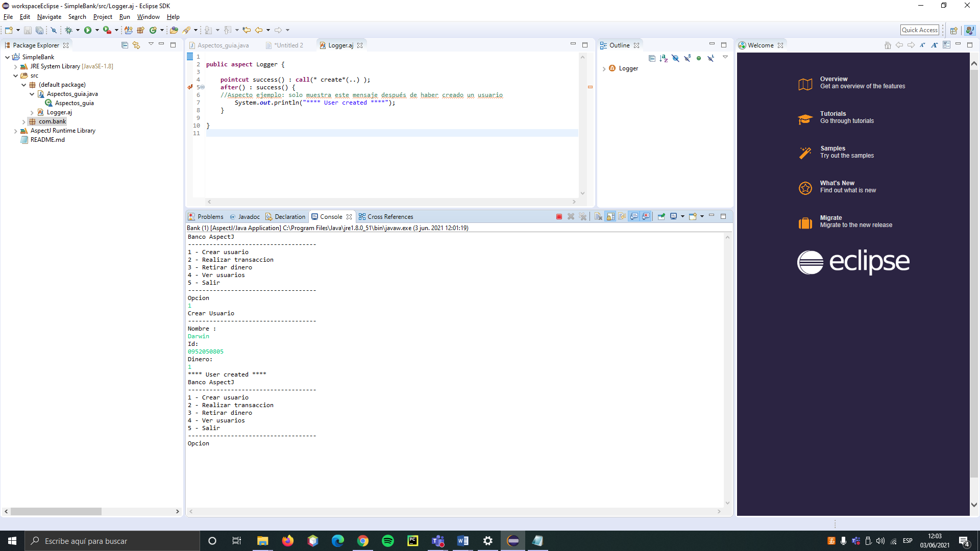
Task: Collapse all members in the Outline view
Action: click(652, 58)
